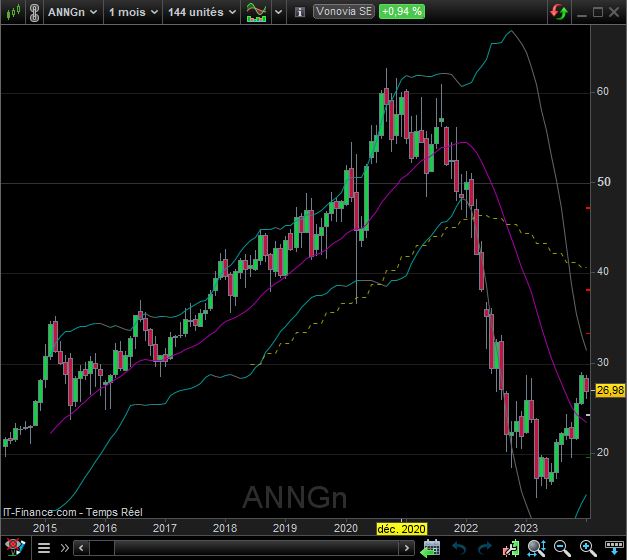Click the 2019 time axis label
This screenshot has height=560, width=629.
pyautogui.click(x=285, y=529)
